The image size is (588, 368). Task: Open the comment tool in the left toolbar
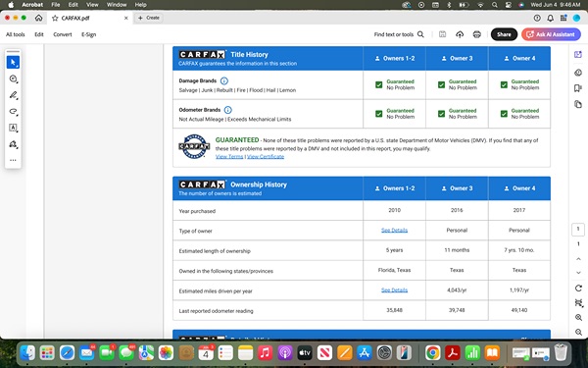[13, 79]
